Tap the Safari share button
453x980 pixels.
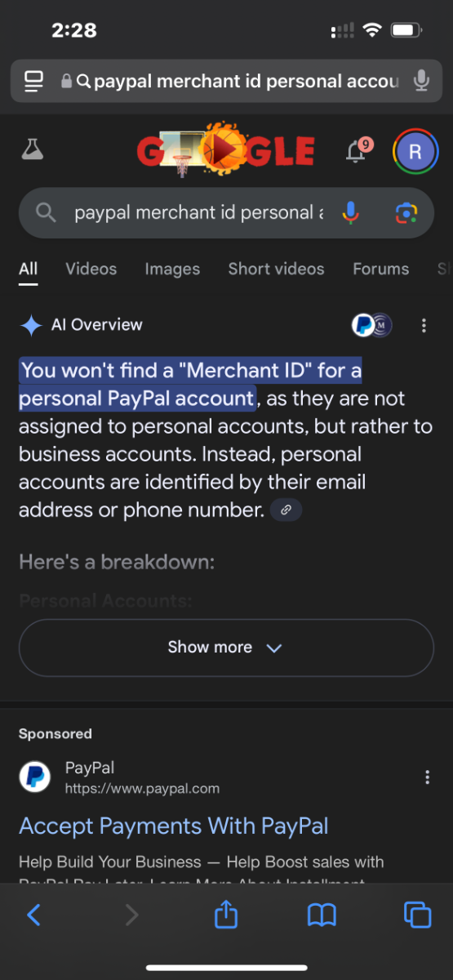[226, 914]
